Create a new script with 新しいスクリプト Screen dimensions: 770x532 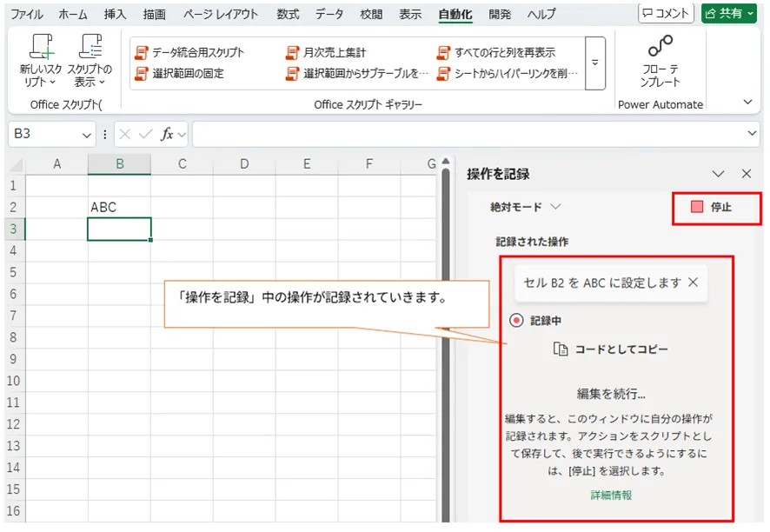(x=41, y=57)
